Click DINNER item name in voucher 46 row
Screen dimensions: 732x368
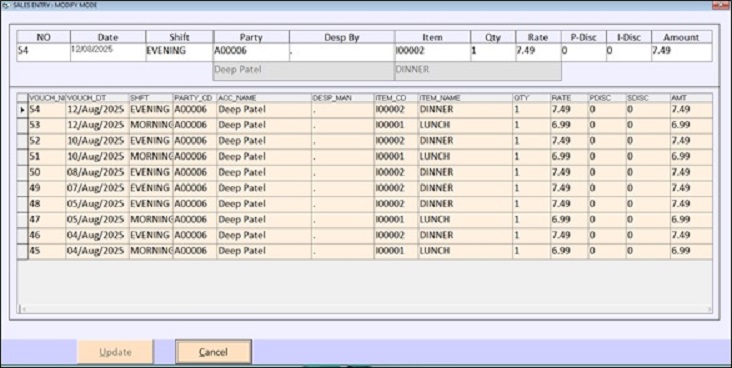(x=465, y=235)
